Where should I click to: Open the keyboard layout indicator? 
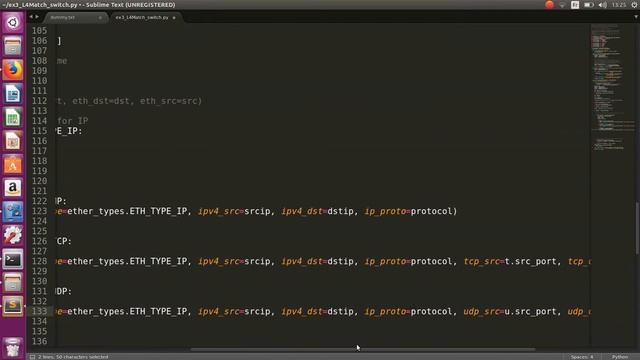(x=575, y=5)
